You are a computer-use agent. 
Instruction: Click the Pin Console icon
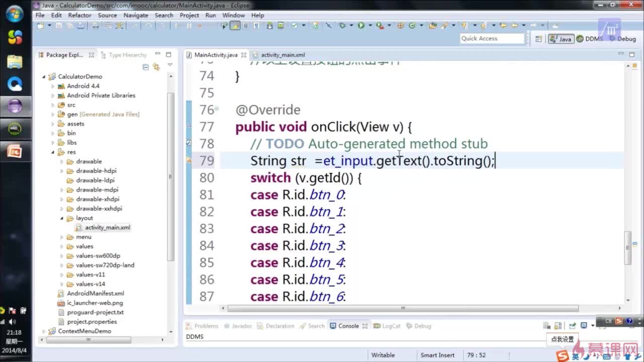[572, 326]
